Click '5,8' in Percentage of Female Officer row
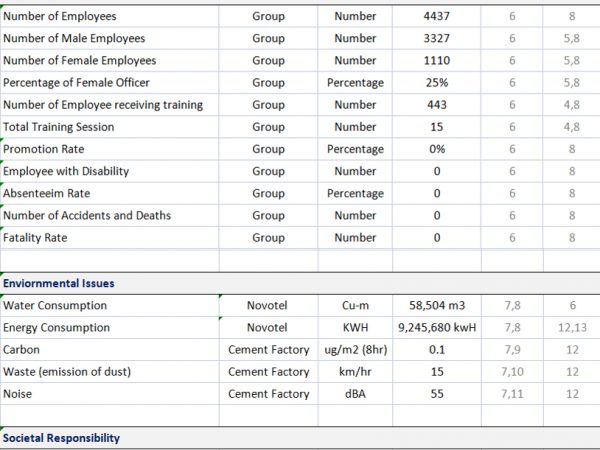The height and width of the screenshot is (450, 600). click(572, 83)
